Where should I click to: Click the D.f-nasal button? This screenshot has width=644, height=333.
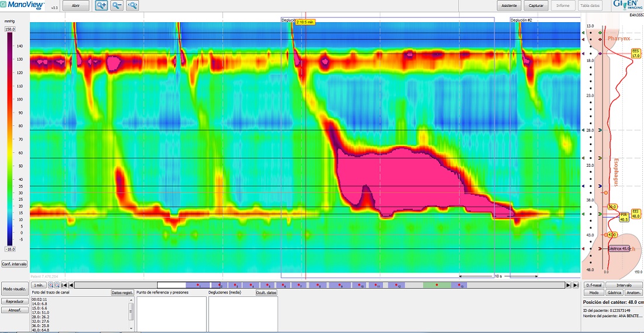(x=593, y=285)
